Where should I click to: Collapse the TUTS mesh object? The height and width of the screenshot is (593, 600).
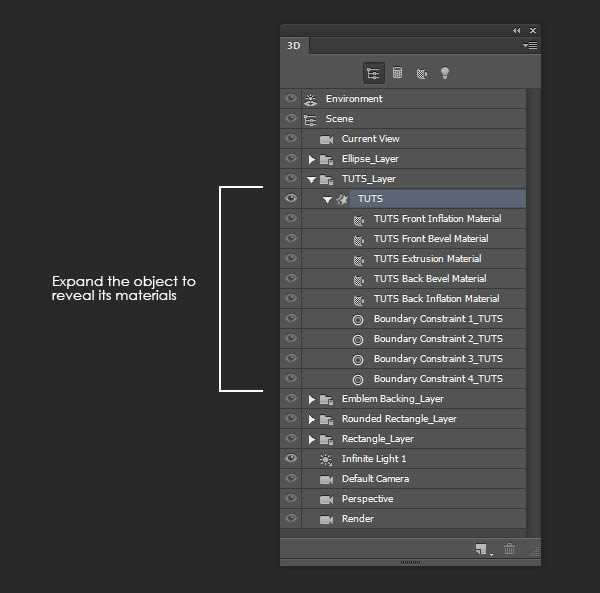coord(328,199)
